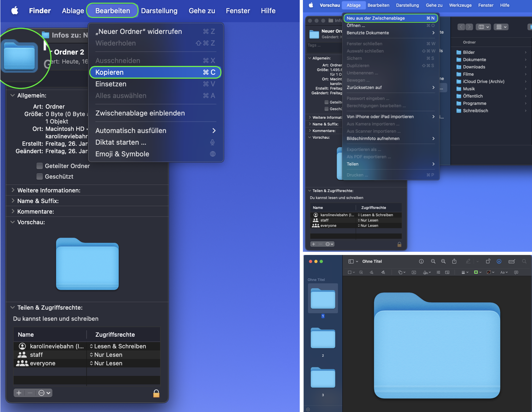Enable the Geteilter Ordner checkbox
Viewport: 532px width, 412px height.
(x=40, y=166)
